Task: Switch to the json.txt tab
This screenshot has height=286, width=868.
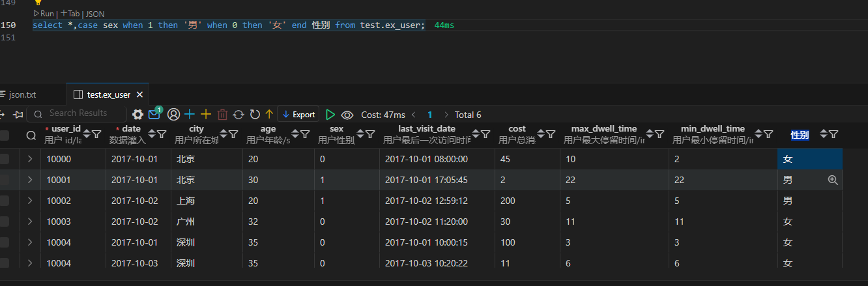Action: click(x=22, y=94)
